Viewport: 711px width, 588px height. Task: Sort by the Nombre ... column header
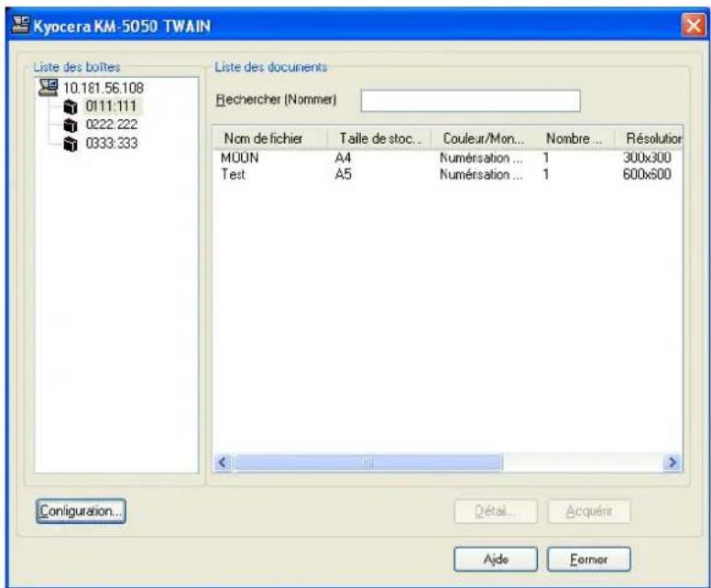tap(575, 138)
